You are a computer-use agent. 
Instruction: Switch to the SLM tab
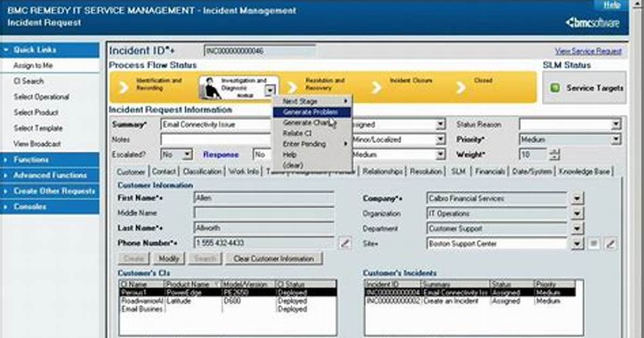coord(458,172)
